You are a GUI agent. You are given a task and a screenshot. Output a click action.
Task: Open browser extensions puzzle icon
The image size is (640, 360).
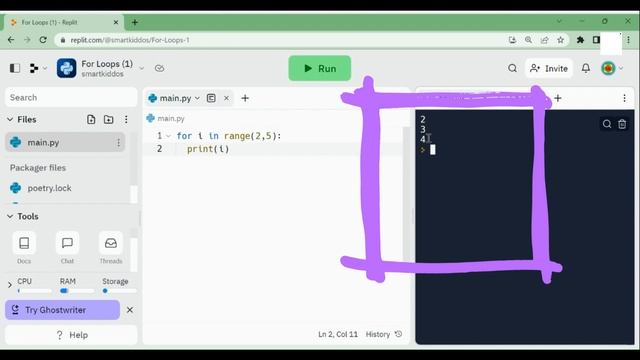580,40
